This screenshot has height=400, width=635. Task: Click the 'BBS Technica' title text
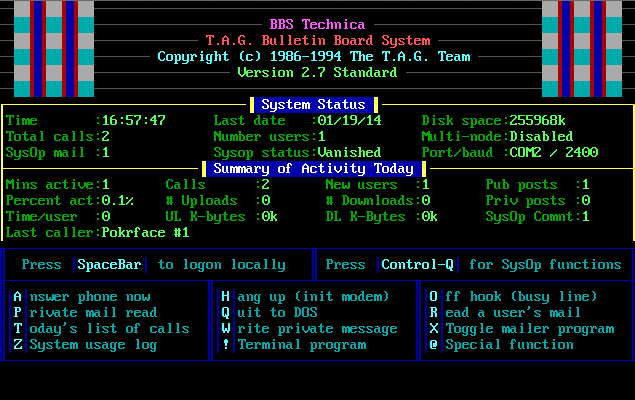click(x=317, y=24)
